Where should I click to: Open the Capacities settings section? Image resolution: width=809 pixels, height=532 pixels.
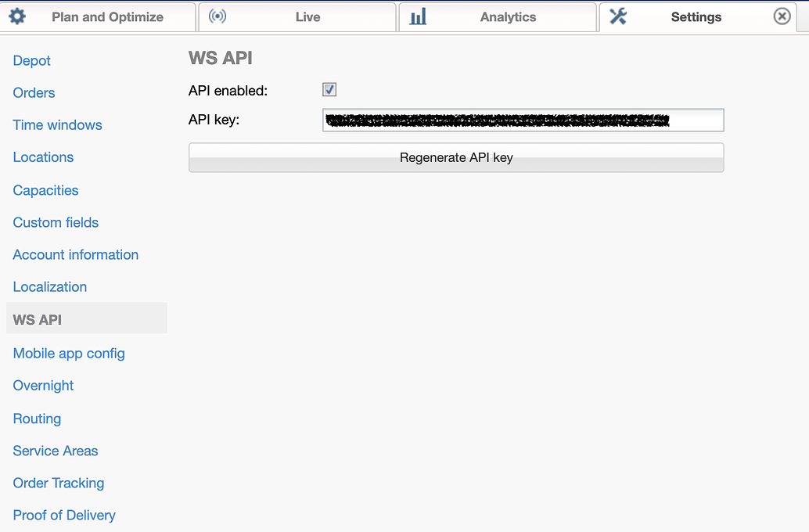click(x=45, y=190)
